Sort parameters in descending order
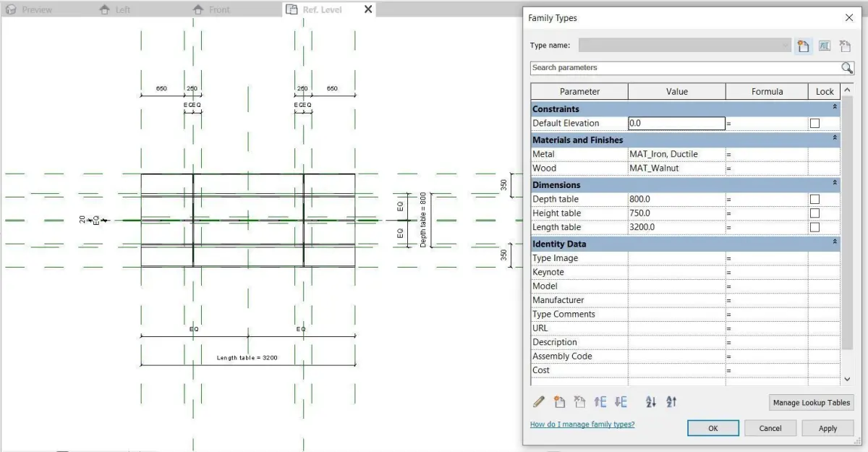Image resolution: width=868 pixels, height=452 pixels. tap(671, 402)
